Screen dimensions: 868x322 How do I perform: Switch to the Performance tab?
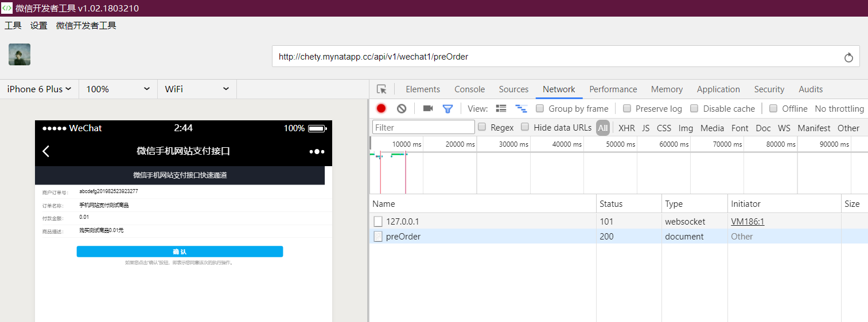(613, 89)
